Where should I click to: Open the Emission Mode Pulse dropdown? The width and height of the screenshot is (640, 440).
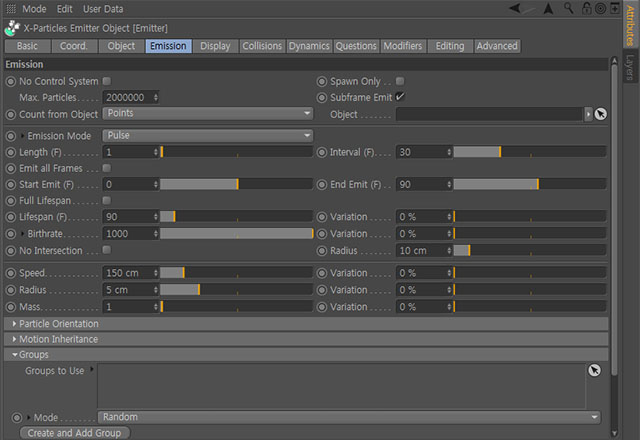coord(208,135)
